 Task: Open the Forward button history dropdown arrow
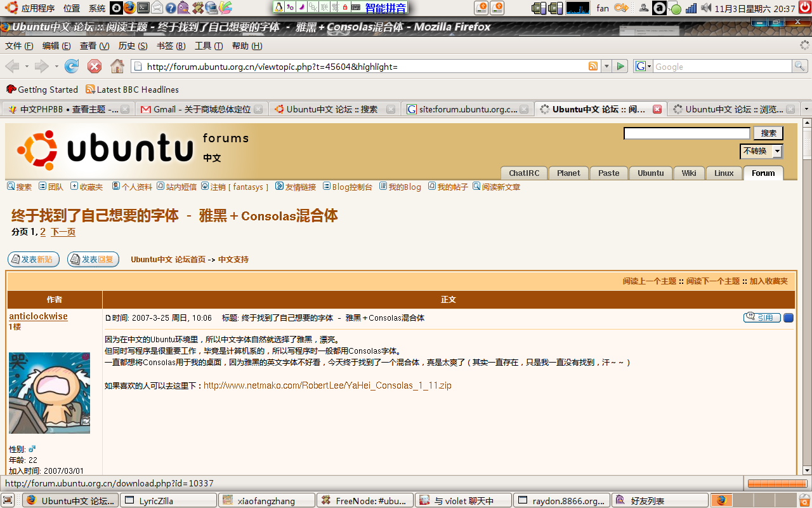[56, 66]
